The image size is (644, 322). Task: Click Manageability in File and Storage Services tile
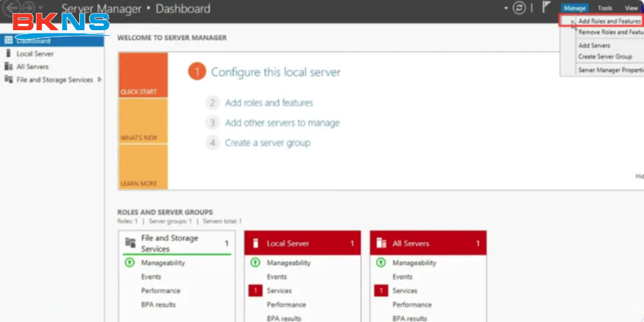pos(163,262)
